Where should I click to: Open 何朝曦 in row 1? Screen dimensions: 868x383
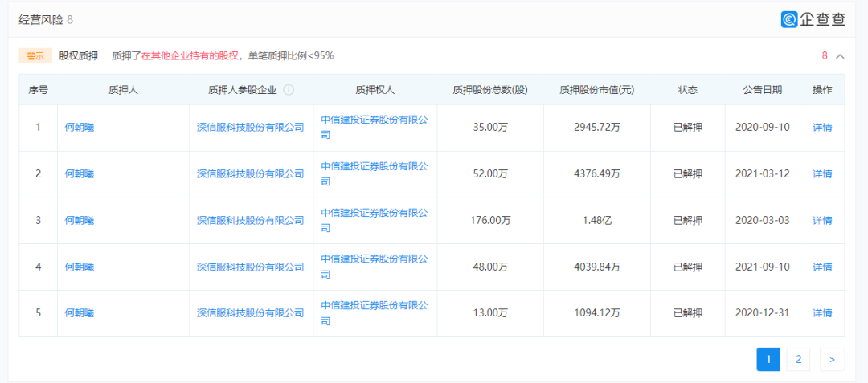tap(79, 127)
